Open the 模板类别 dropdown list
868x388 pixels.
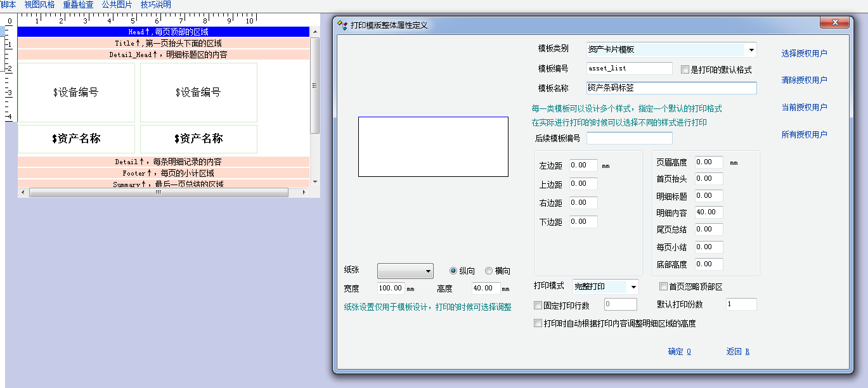tap(751, 49)
